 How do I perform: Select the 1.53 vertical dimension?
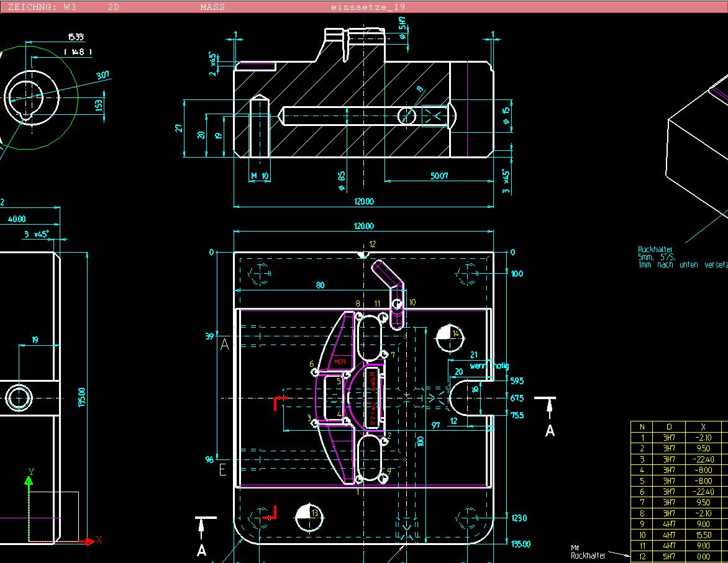(x=98, y=105)
